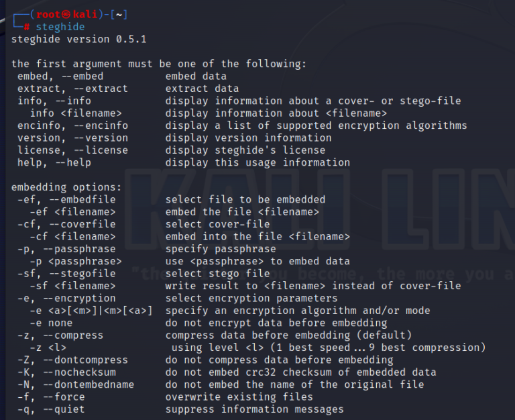The height and width of the screenshot is (420, 515).
Task: Click the red hash prompt symbol
Action: 27,28
